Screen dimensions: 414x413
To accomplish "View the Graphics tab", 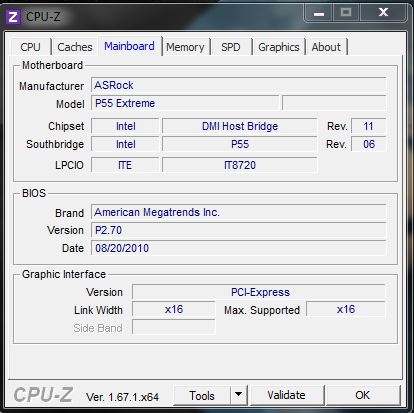I will tap(279, 47).
